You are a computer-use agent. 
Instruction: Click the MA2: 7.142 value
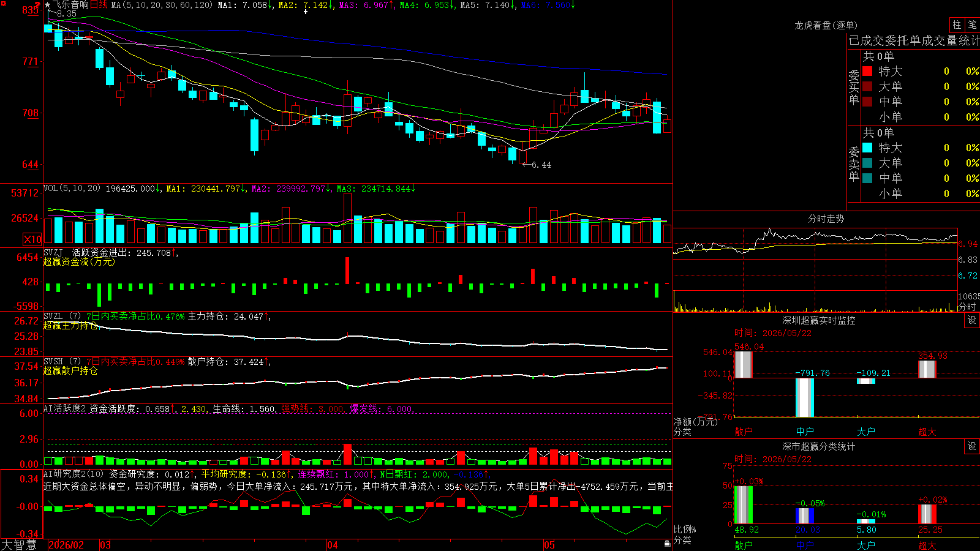[306, 5]
